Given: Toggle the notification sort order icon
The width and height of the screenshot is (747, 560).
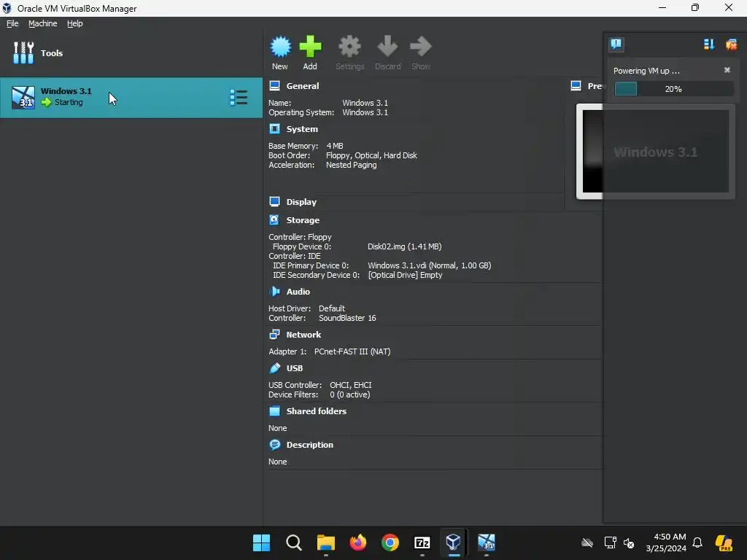Looking at the screenshot, I should click(x=709, y=44).
